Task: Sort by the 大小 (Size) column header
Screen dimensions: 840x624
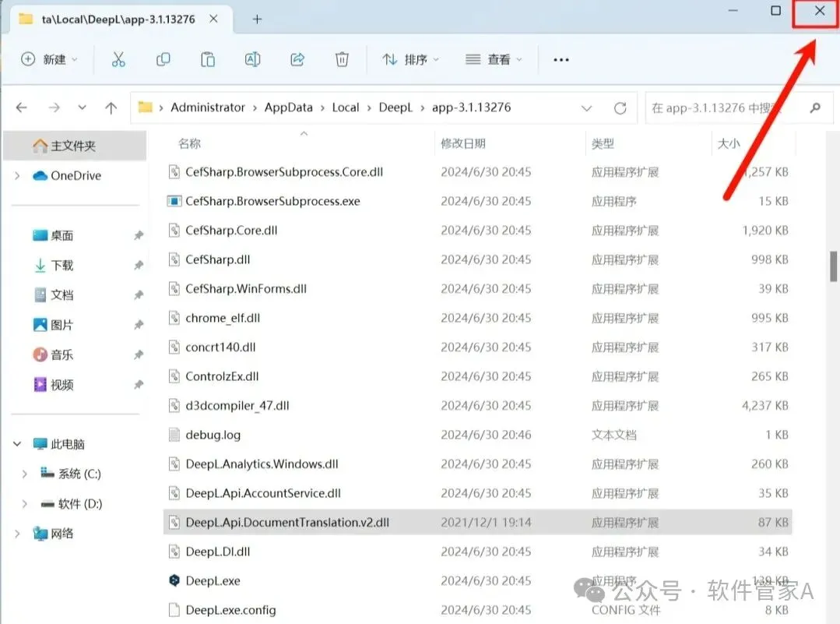Action: coord(729,143)
